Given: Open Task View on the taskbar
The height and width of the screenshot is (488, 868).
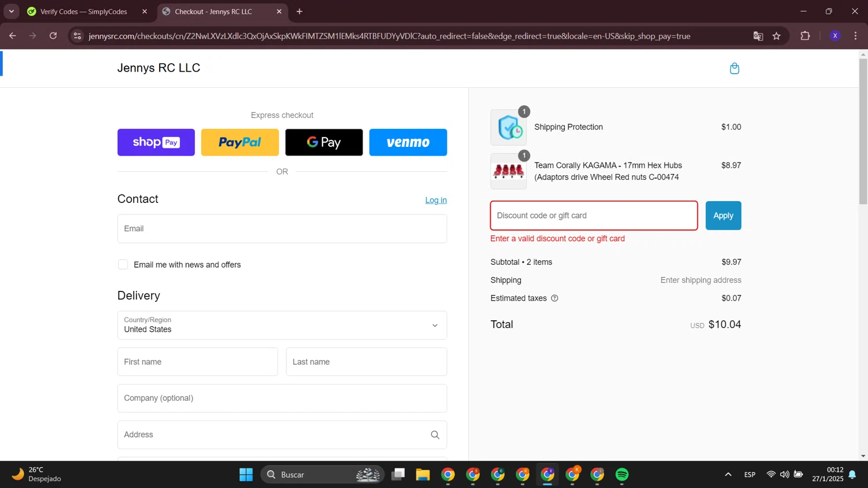Looking at the screenshot, I should (398, 475).
